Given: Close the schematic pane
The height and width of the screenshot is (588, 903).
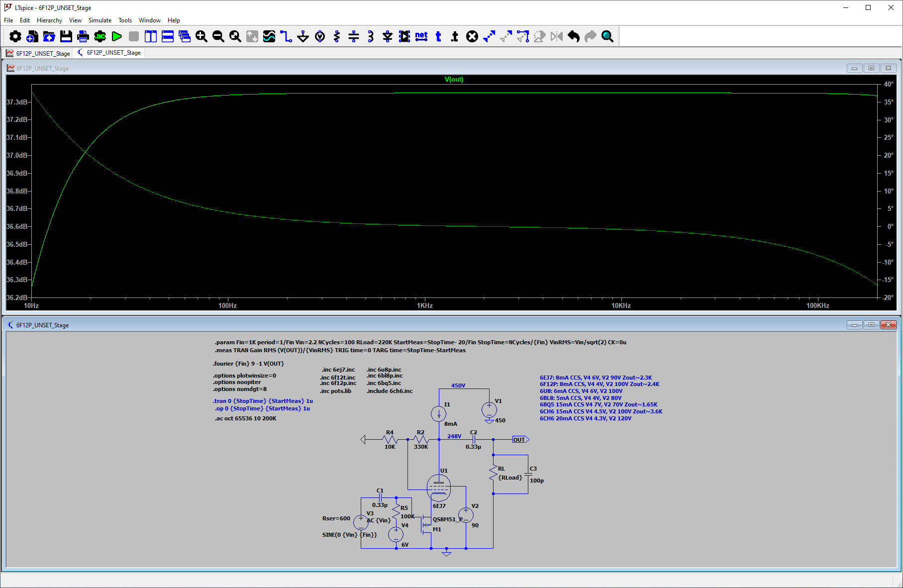Looking at the screenshot, I should [888, 325].
